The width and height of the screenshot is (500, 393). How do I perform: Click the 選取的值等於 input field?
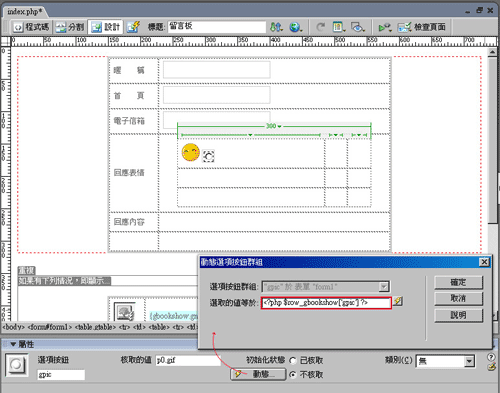326,303
